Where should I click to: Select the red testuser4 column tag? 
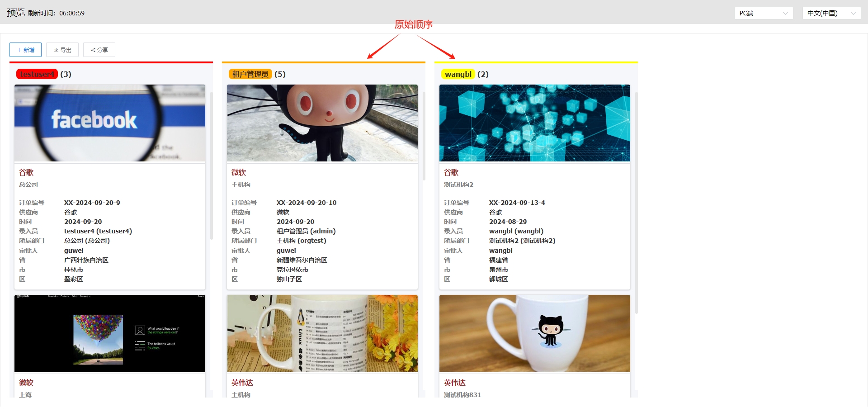coord(37,74)
